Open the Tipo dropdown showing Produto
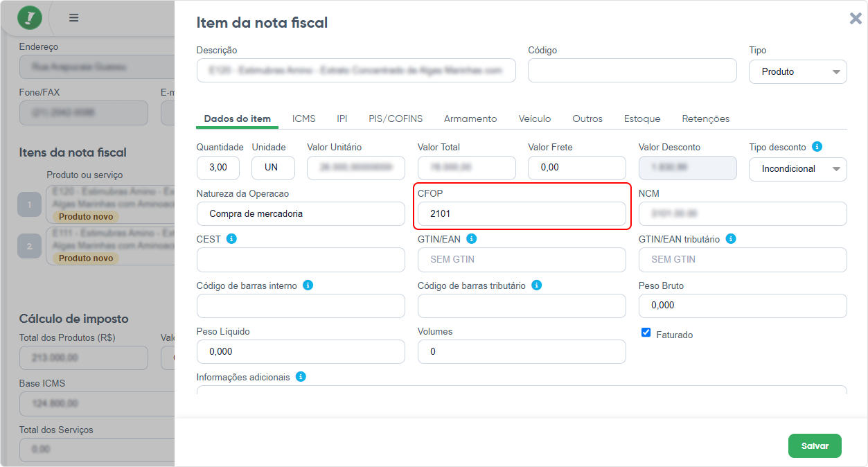 [797, 71]
